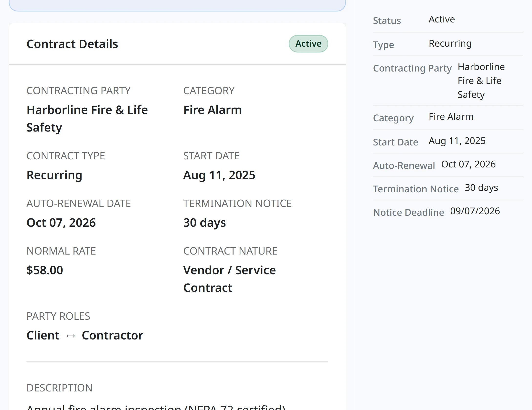Click sidebar contracting party 'Harborline Fire & Life Safety'
532x410 pixels.
click(481, 81)
